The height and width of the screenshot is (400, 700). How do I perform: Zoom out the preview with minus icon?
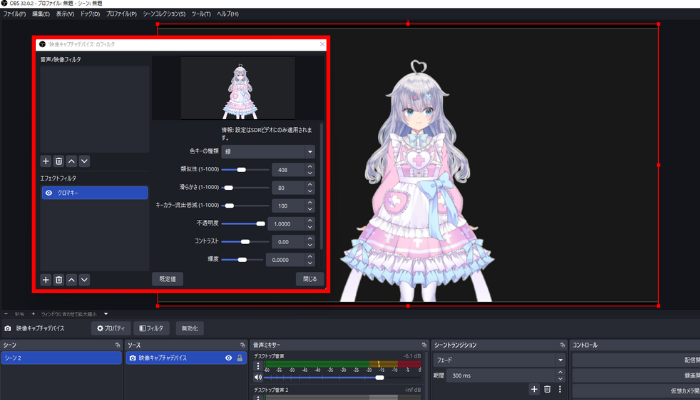point(6,314)
